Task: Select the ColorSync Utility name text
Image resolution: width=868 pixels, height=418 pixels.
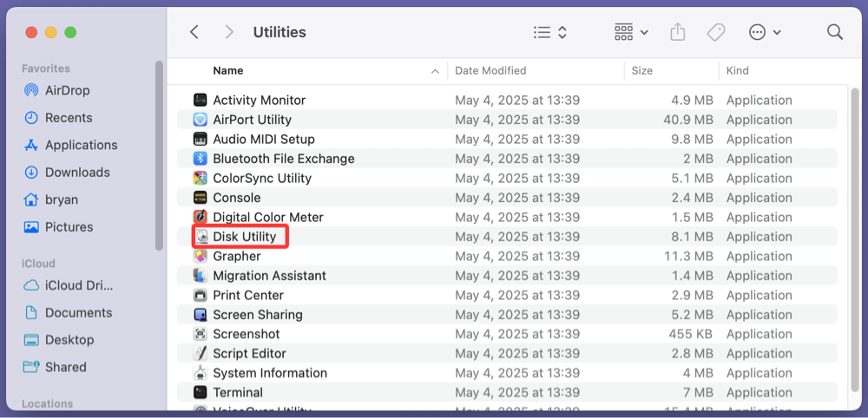Action: coord(262,178)
